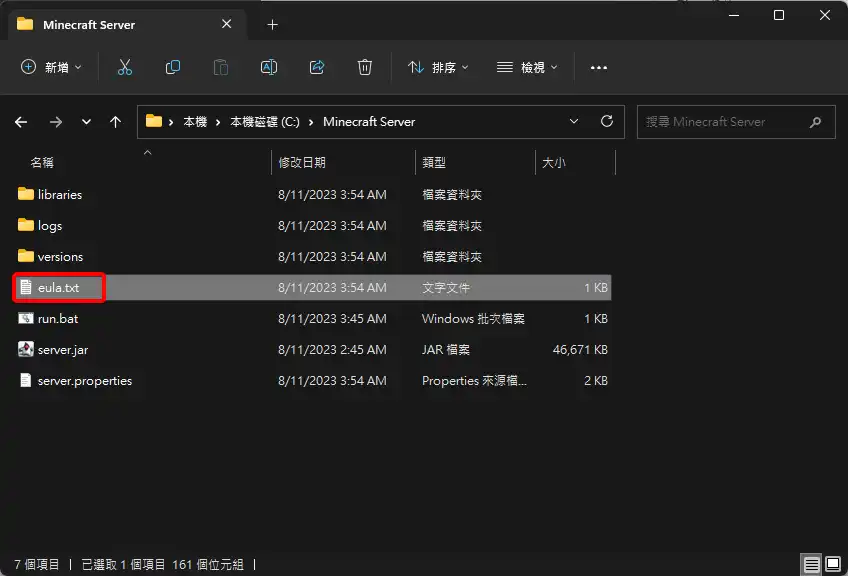Image resolution: width=848 pixels, height=576 pixels.
Task: Open the 排序 (Sort) dropdown
Action: pyautogui.click(x=438, y=67)
